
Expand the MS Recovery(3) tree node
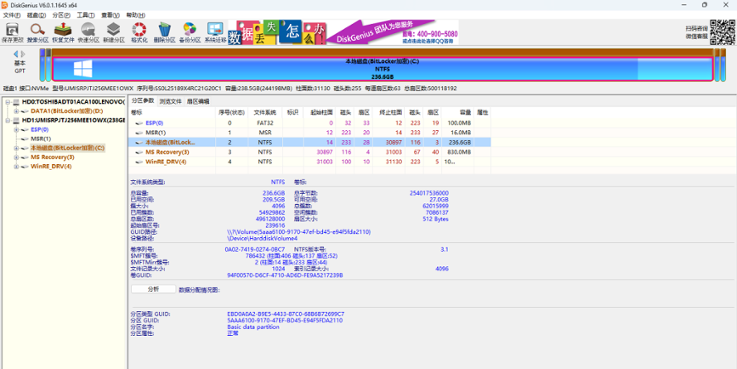pyautogui.click(x=16, y=157)
